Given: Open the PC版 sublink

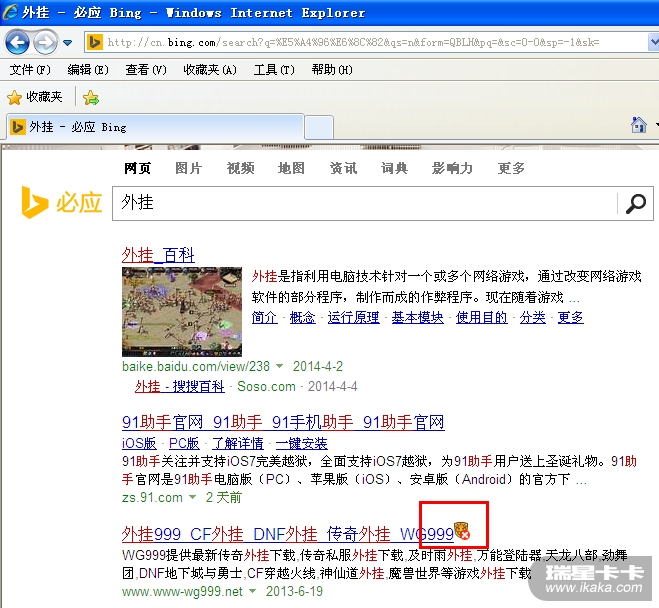Looking at the screenshot, I should click(x=184, y=443).
